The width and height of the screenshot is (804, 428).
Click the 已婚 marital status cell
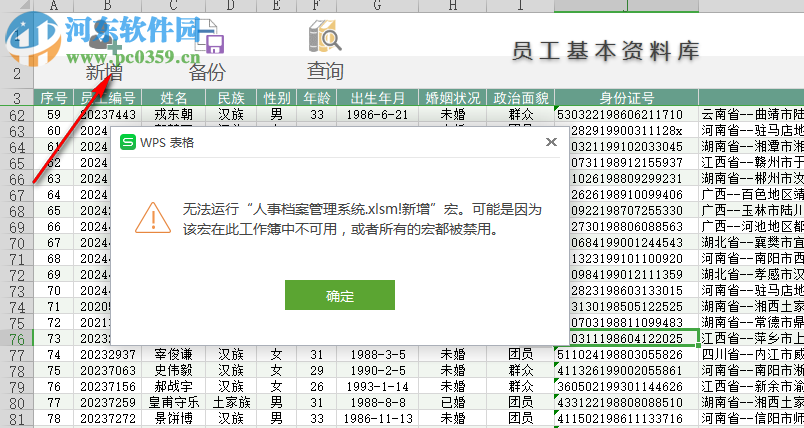(453, 402)
